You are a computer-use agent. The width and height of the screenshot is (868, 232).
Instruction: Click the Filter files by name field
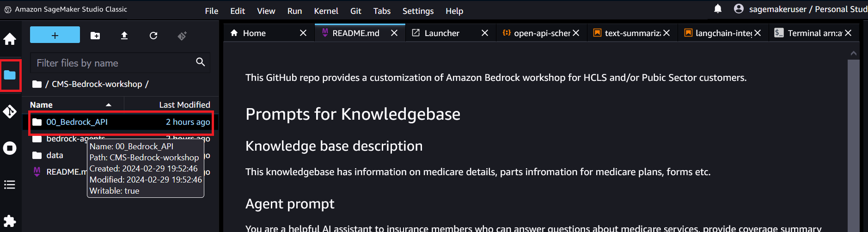(x=120, y=63)
